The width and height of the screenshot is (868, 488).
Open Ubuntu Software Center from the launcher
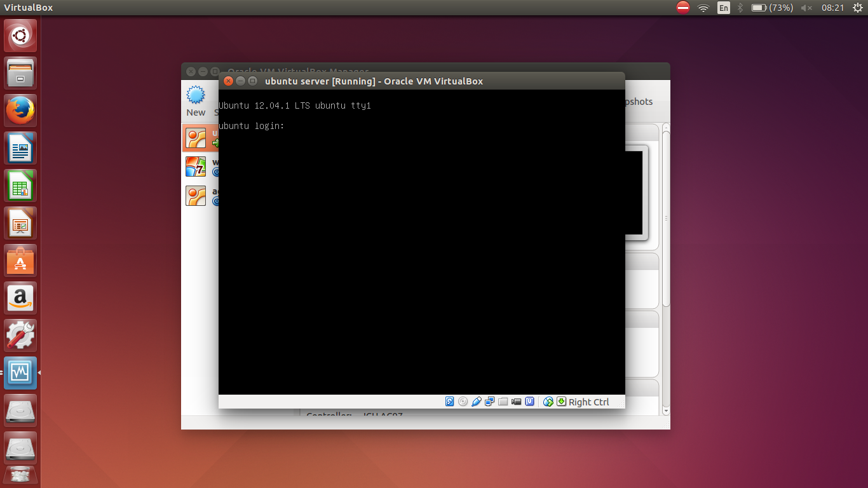[x=20, y=261]
